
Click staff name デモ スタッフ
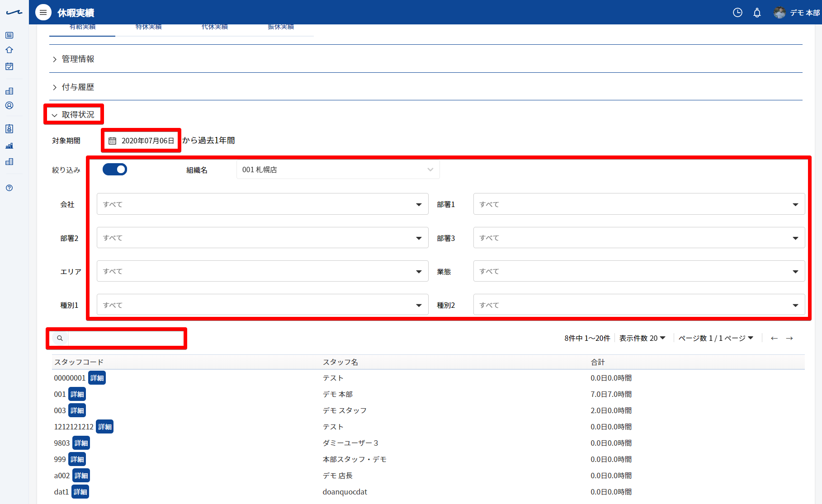click(345, 410)
